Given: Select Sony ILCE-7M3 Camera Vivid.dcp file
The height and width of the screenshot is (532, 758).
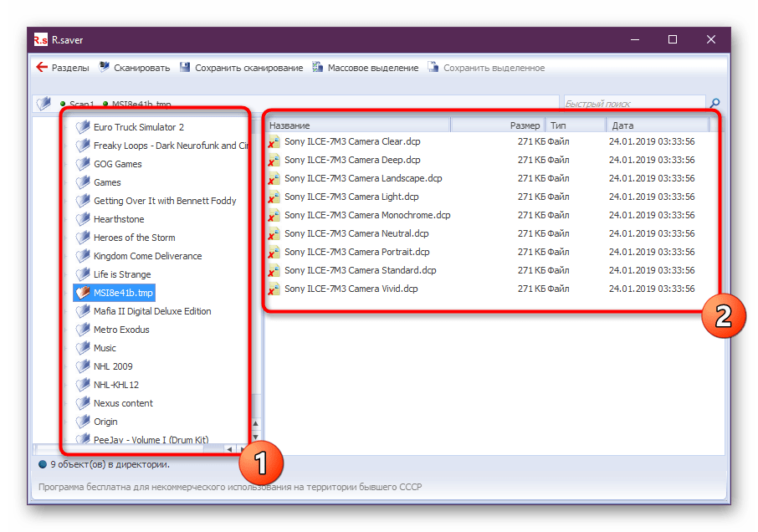Looking at the screenshot, I should pyautogui.click(x=351, y=289).
